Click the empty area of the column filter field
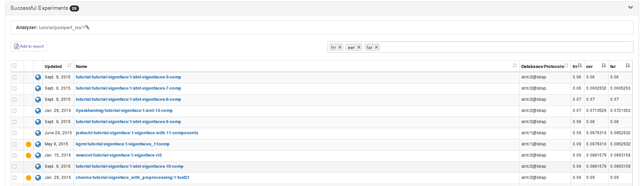 pos(507,47)
